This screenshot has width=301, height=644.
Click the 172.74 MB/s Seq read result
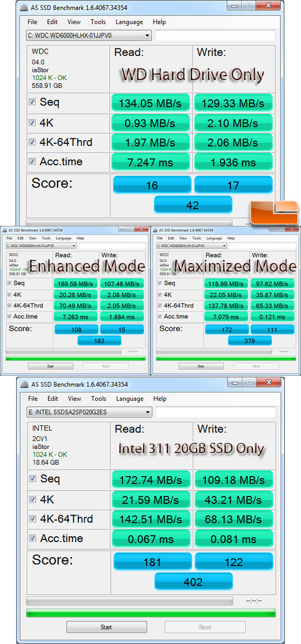click(x=151, y=479)
